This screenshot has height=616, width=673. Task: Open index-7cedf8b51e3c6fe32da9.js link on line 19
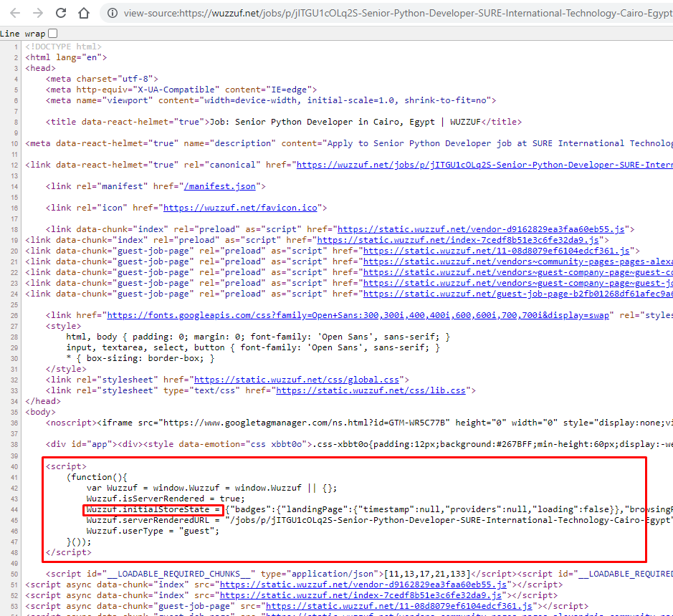(x=458, y=240)
